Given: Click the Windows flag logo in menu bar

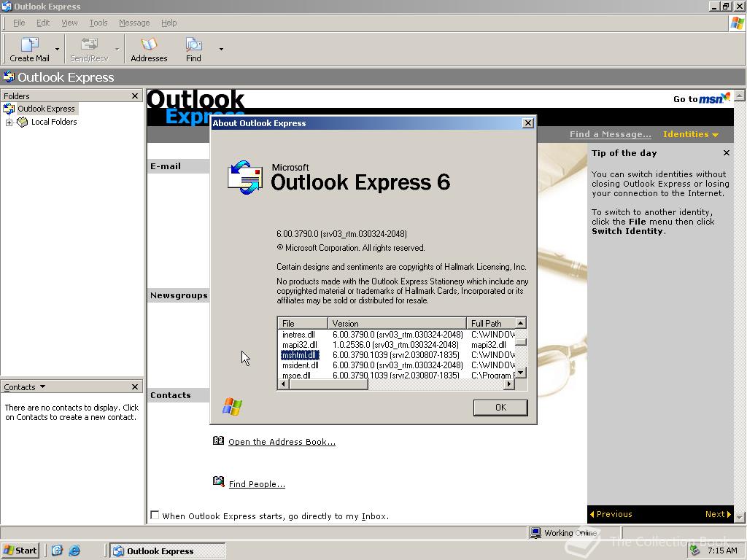Looking at the screenshot, I should [737, 23].
